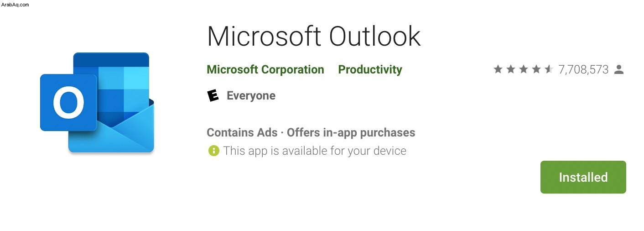Open the Microsoft Corporation developer page
Viewport: 644px width, 231px height.
coord(265,70)
